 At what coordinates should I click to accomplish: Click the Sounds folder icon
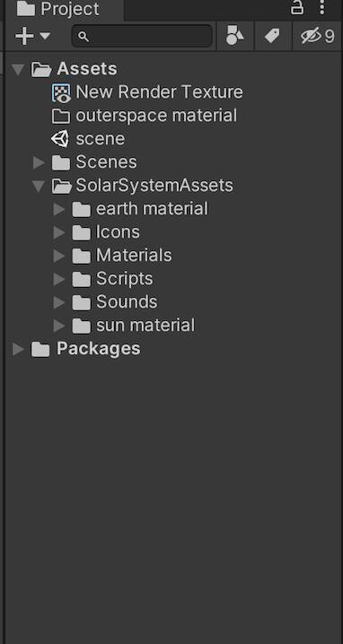[x=82, y=302]
